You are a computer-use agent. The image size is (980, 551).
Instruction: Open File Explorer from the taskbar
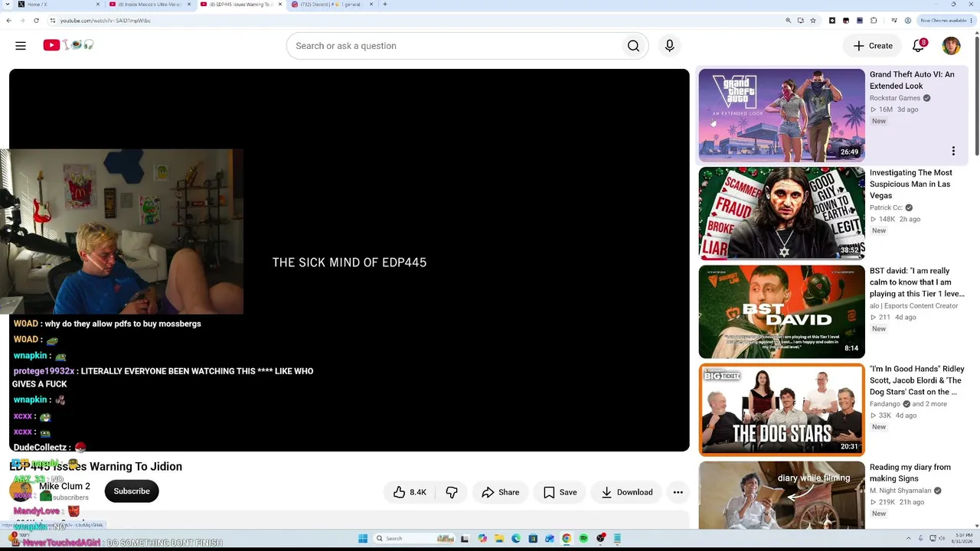[x=498, y=539]
